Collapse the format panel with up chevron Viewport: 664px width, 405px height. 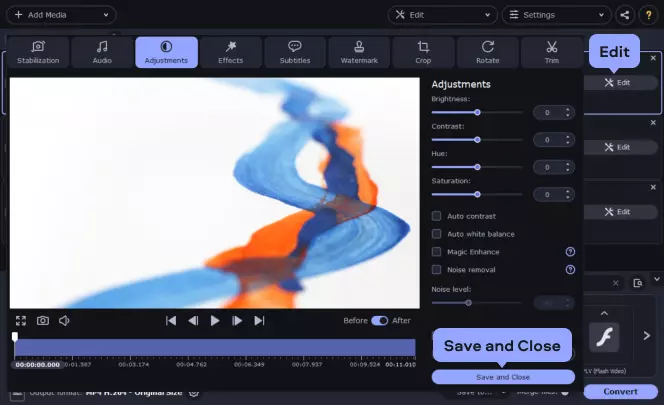click(x=604, y=313)
